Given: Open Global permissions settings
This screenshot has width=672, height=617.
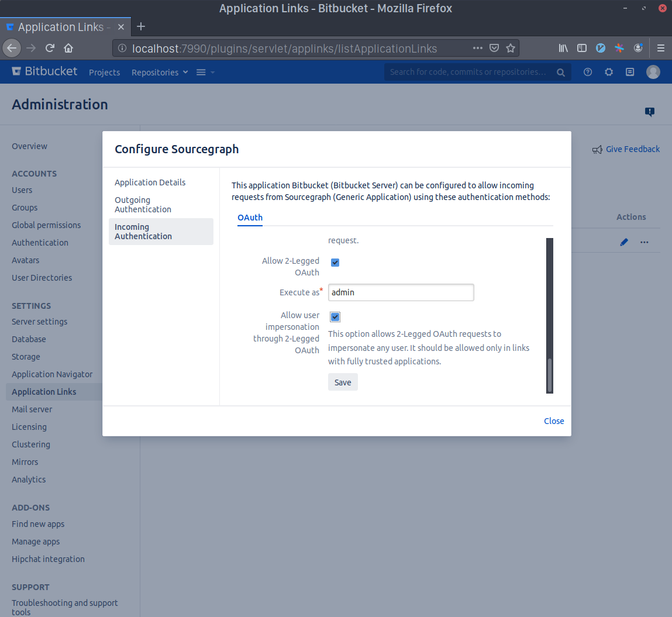Looking at the screenshot, I should tap(46, 225).
